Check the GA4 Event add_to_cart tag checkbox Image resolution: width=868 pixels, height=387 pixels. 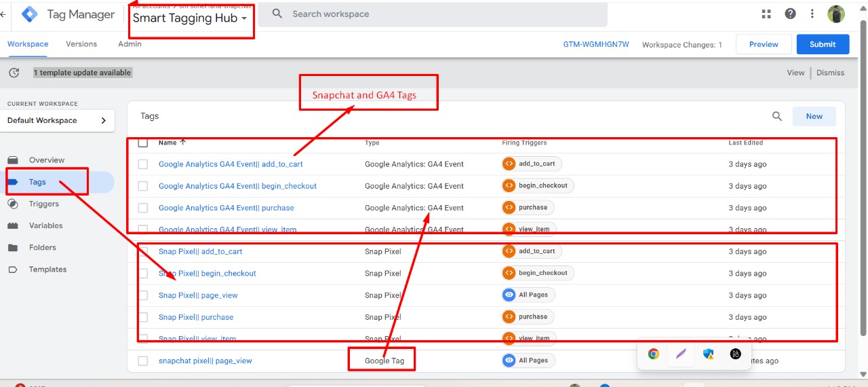[143, 164]
